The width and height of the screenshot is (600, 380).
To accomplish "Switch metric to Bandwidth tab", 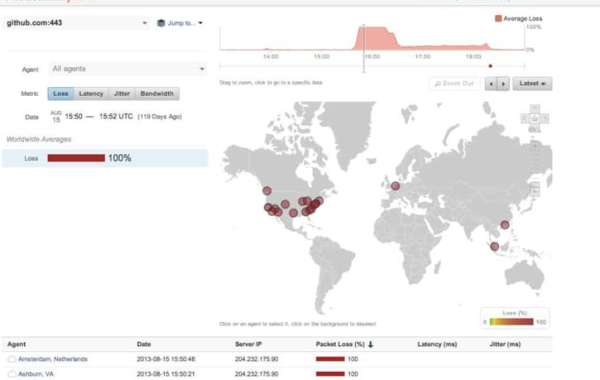I will point(157,94).
